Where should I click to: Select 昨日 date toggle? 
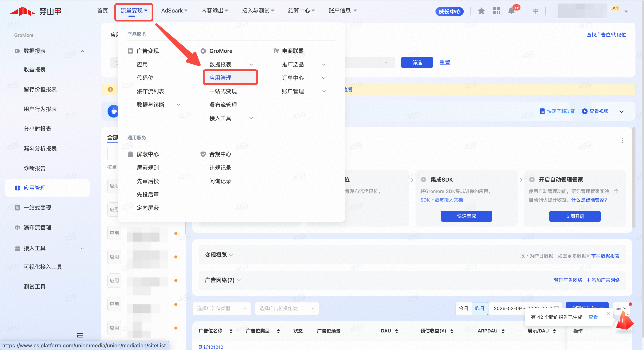(479, 308)
